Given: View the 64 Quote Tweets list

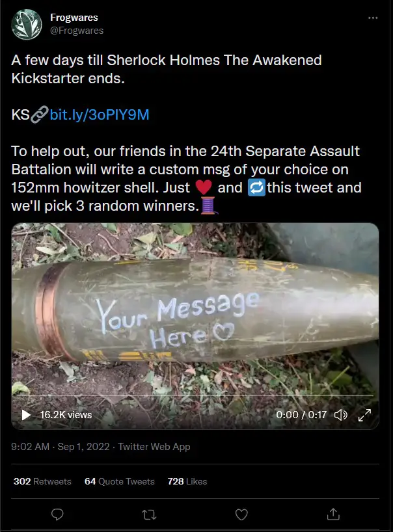Looking at the screenshot, I should point(120,481).
